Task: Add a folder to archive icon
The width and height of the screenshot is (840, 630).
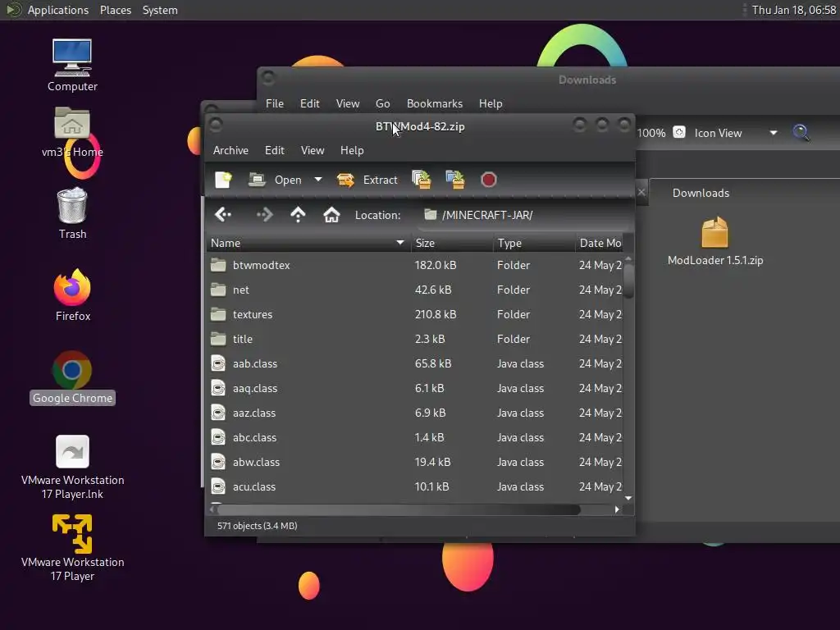Action: [x=455, y=180]
